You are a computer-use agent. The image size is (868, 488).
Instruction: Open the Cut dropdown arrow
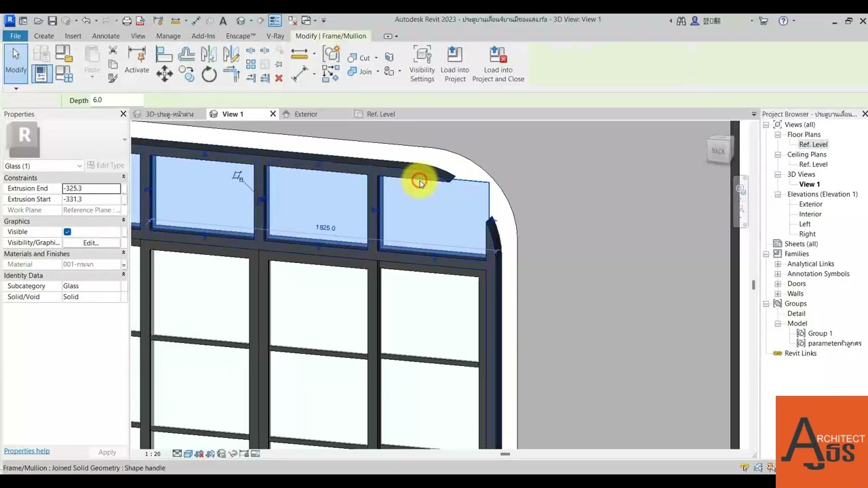(x=376, y=58)
